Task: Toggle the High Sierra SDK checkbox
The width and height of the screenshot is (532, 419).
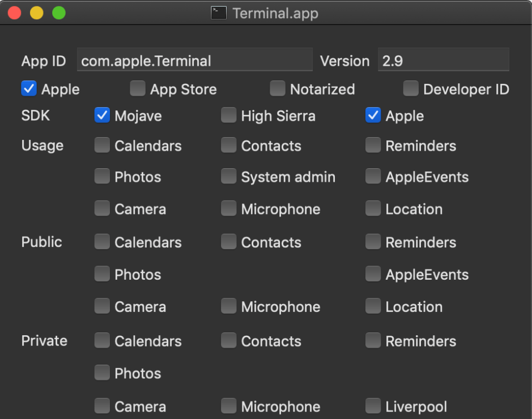Action: click(x=228, y=116)
